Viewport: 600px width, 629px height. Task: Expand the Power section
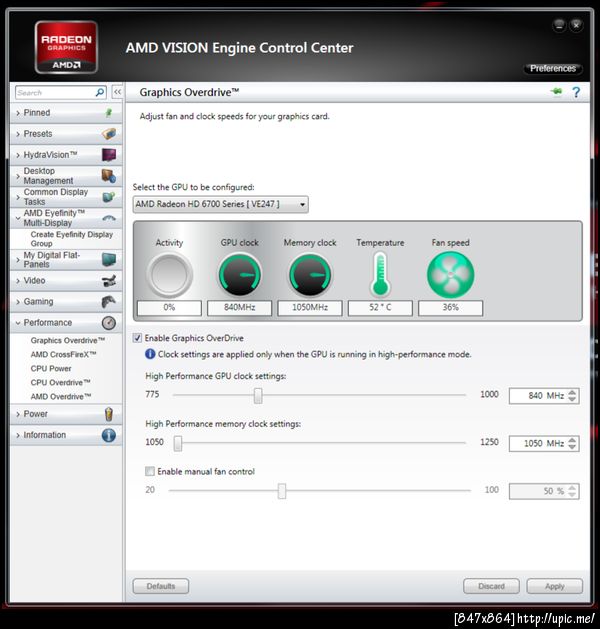pyautogui.click(x=18, y=414)
